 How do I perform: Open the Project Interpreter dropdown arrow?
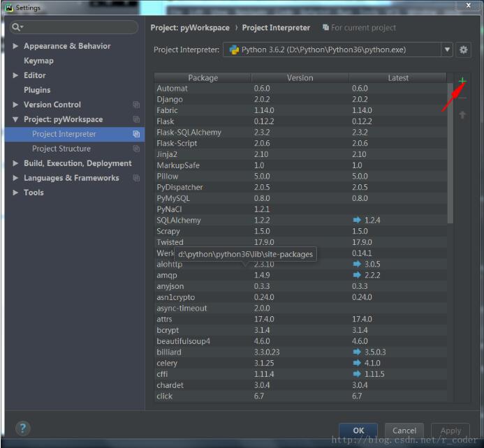click(x=447, y=50)
